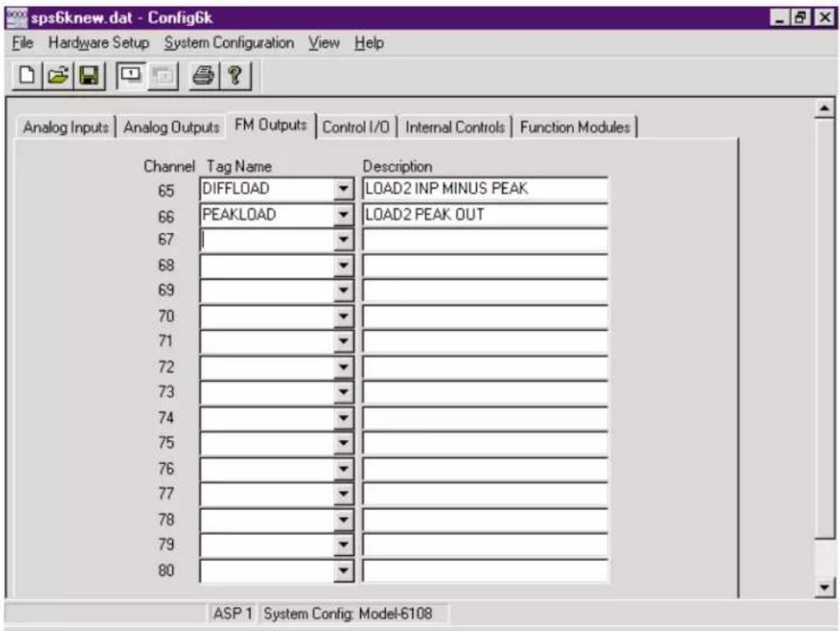Screen dimensions: 840x631
Task: Switch to the Internal Controls tab
Action: (x=455, y=128)
